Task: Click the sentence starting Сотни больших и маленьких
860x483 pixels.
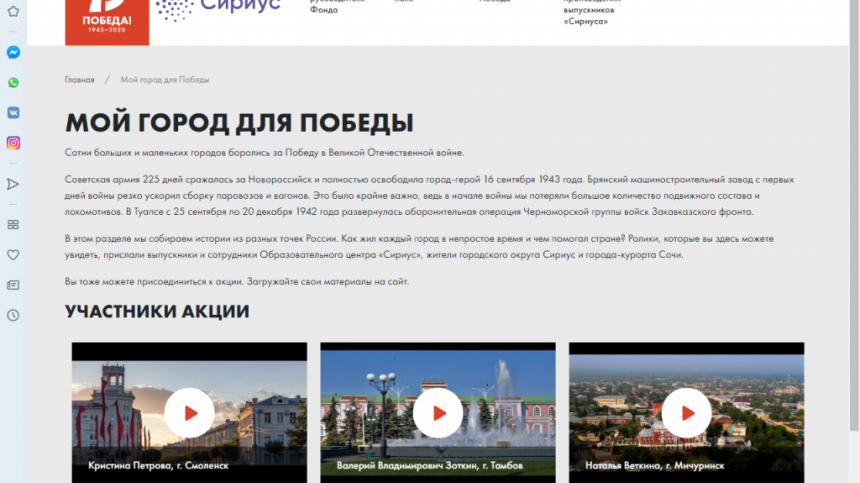Action: click(264, 152)
